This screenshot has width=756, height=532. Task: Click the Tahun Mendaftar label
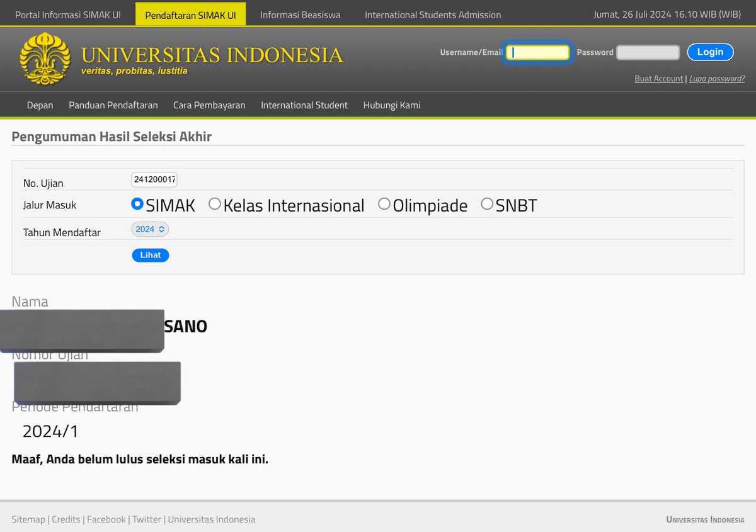click(x=62, y=232)
